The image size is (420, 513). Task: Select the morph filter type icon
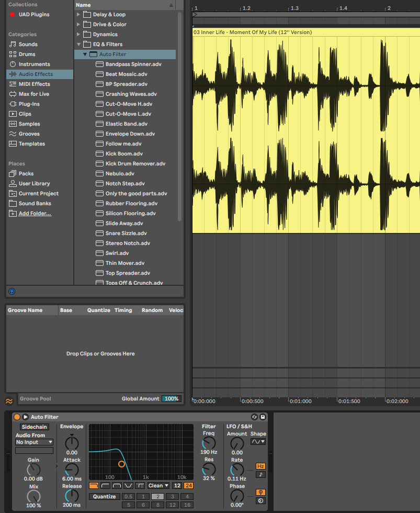[140, 486]
